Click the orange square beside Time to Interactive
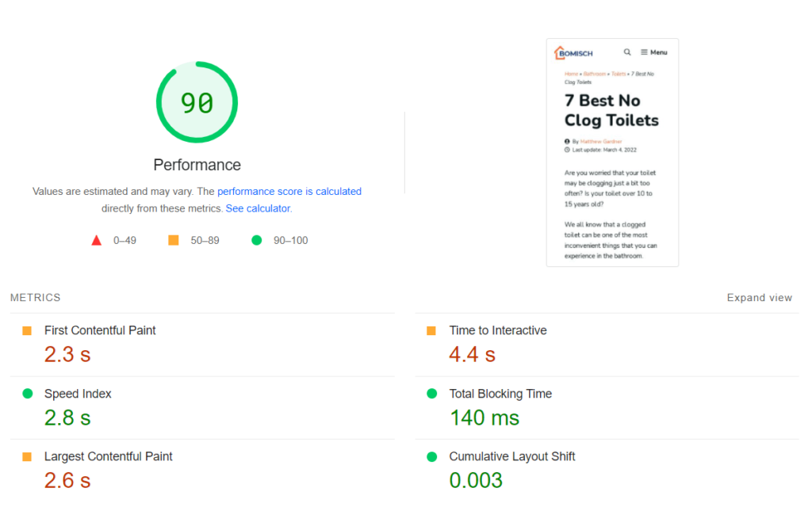 431,330
